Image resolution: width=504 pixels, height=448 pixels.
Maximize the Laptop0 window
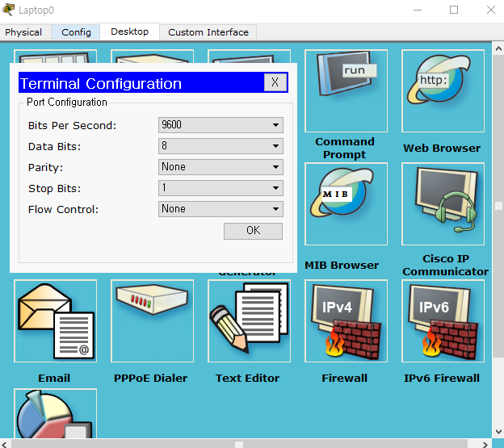[x=454, y=10]
